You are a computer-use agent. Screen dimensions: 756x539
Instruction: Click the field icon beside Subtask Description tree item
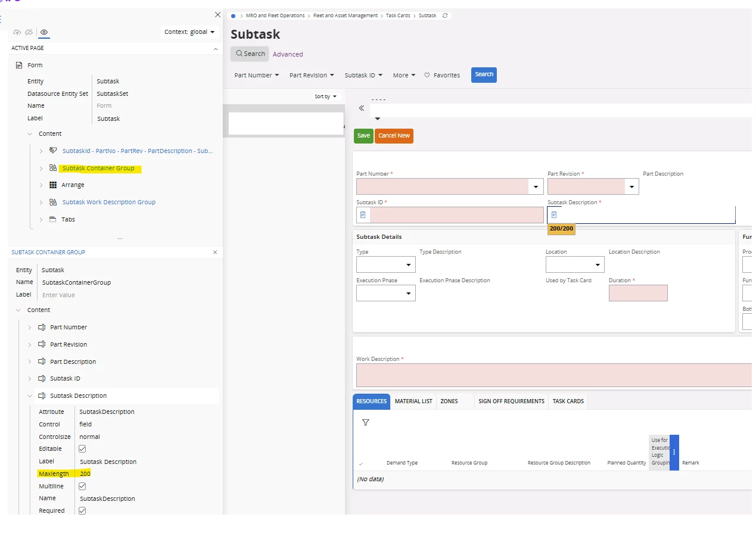[x=42, y=395]
